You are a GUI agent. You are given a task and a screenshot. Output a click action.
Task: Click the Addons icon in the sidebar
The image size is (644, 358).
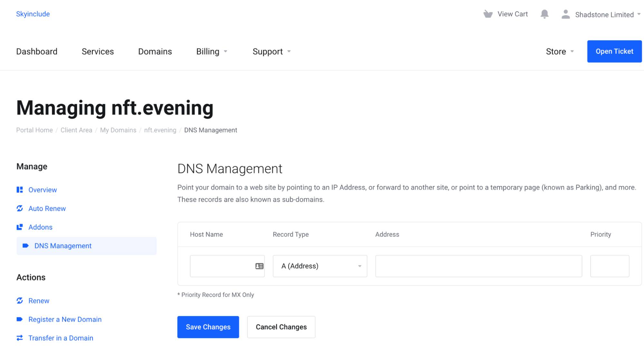click(x=20, y=227)
